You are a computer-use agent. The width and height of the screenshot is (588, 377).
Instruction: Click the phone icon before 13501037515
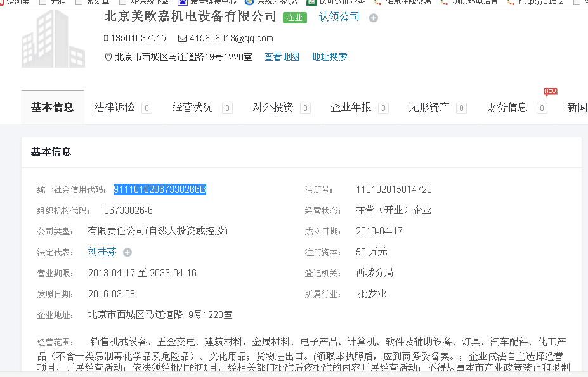click(106, 38)
